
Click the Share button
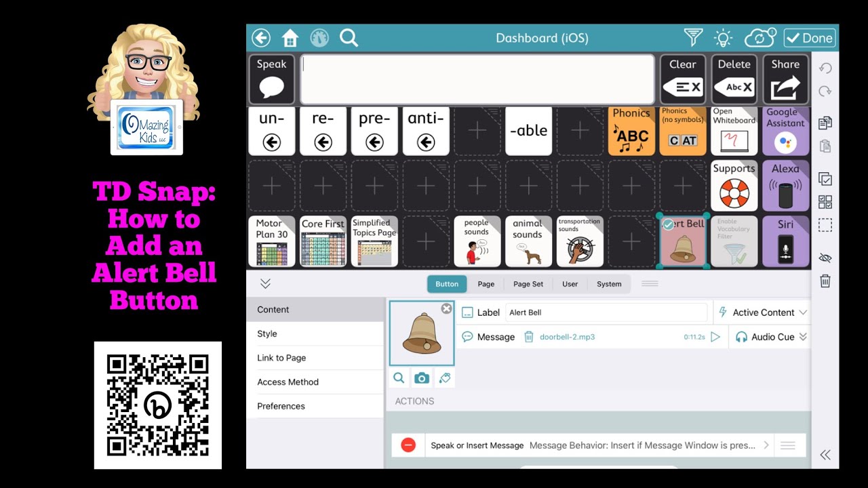click(x=785, y=79)
